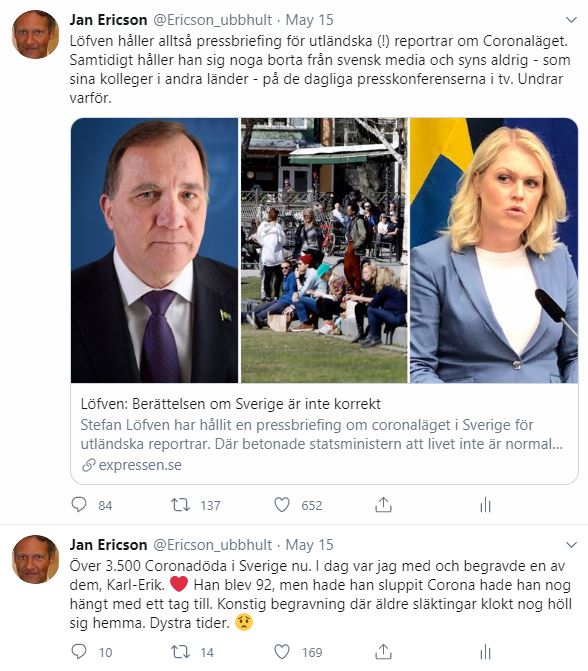Open Jan Ericson's avatar on first tweet
This screenshot has width=588, height=671.
pos(35,34)
